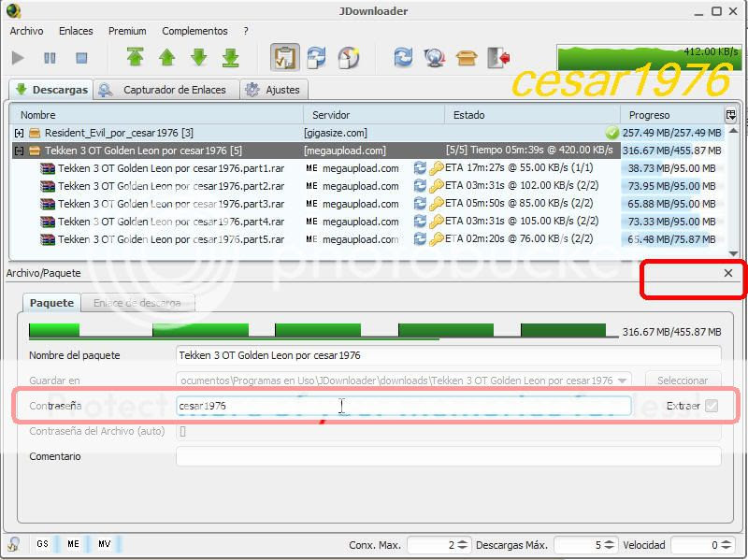The height and width of the screenshot is (560, 748).
Task: Toggle automatic reconnect icon
Action: pyautogui.click(x=316, y=57)
